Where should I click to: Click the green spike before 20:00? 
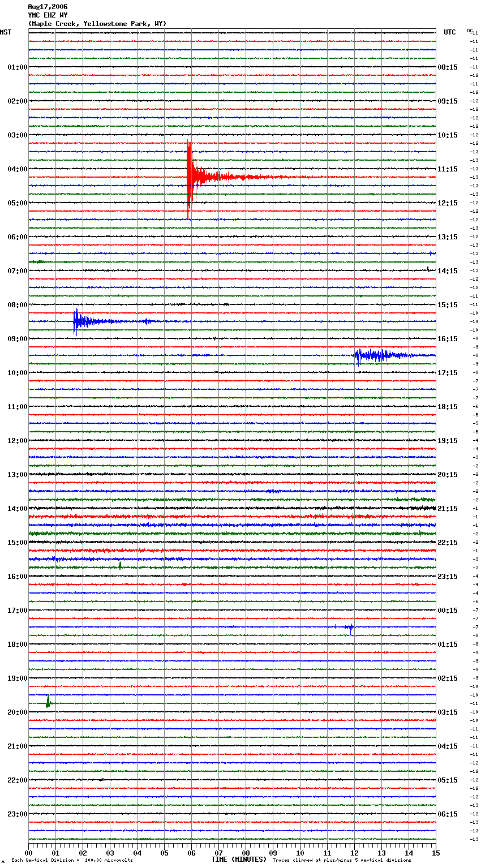48,702
